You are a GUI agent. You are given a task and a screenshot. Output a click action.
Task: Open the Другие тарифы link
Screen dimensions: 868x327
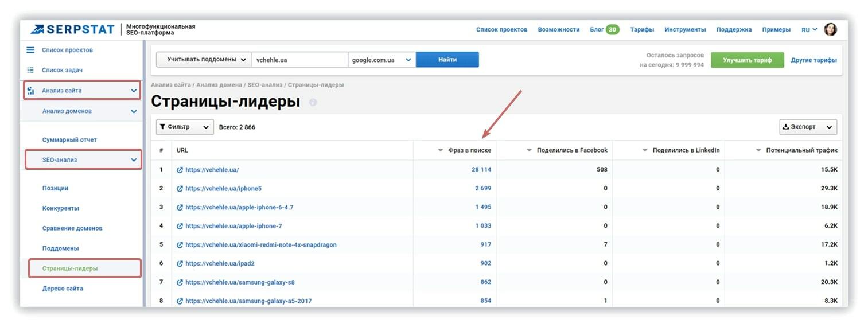pyautogui.click(x=813, y=60)
